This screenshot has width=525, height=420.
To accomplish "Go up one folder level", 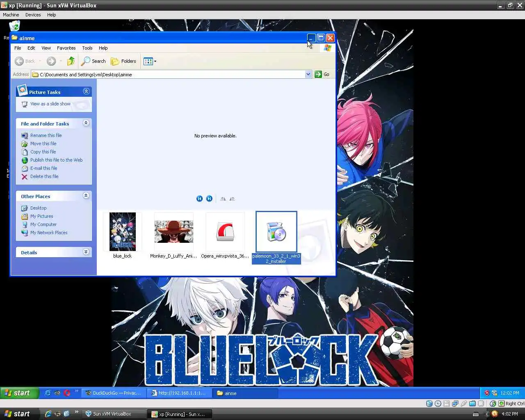I will (x=71, y=61).
